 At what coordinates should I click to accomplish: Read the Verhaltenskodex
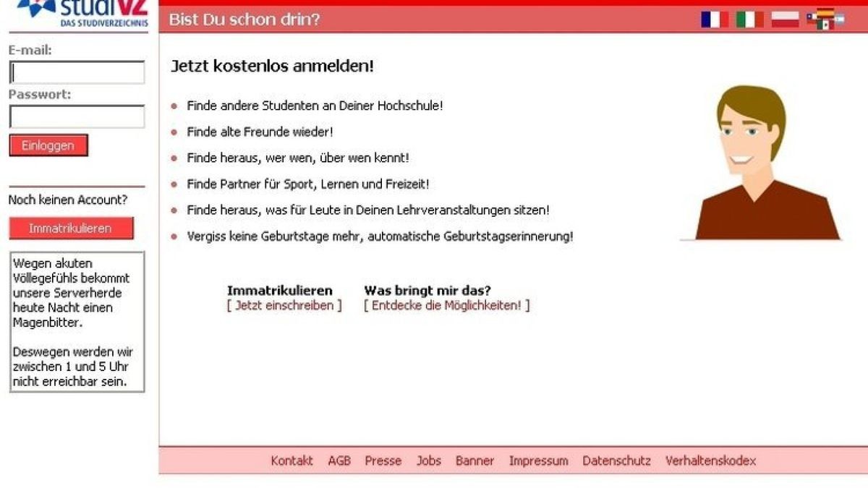(710, 461)
